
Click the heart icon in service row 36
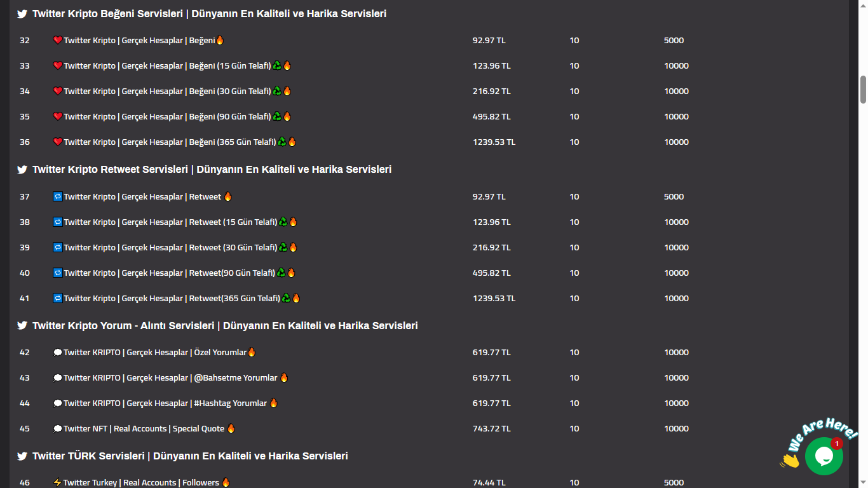58,142
